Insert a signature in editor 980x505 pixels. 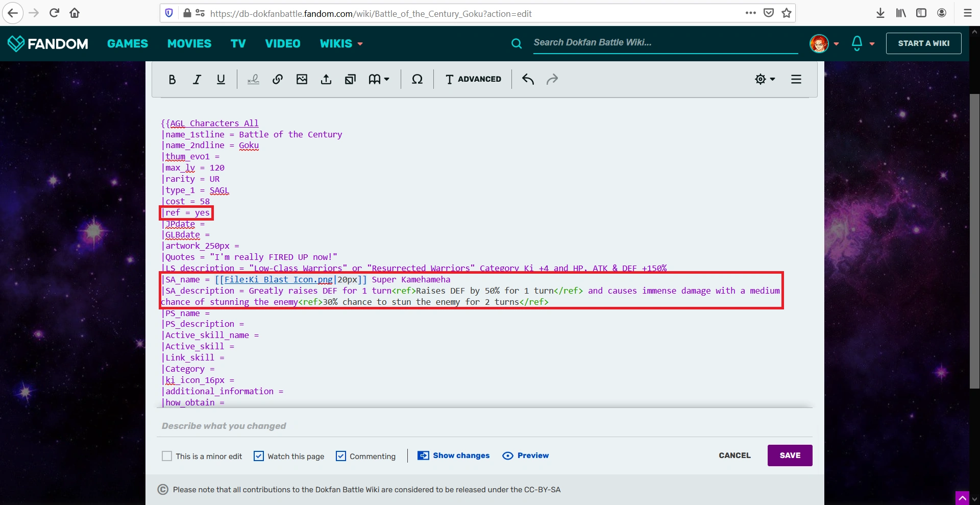[253, 79]
